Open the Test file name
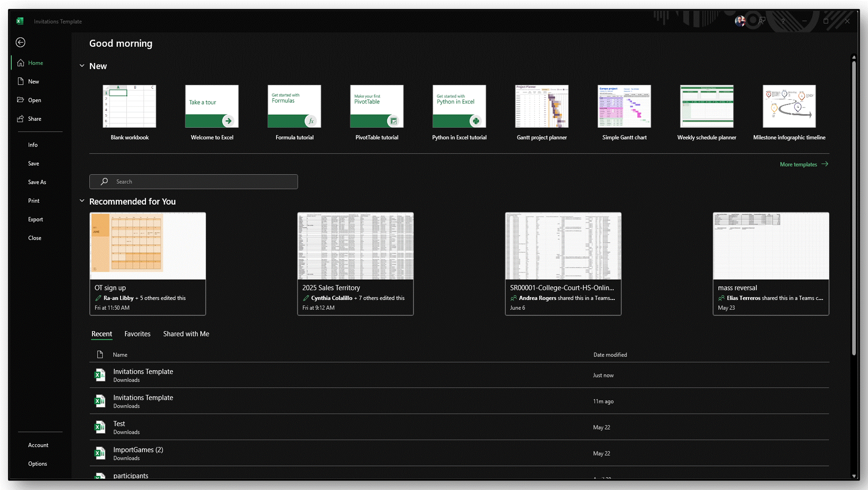 pyautogui.click(x=119, y=423)
